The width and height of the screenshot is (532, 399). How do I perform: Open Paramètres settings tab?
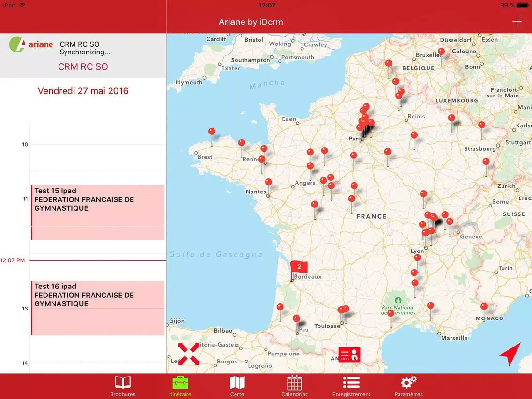click(408, 386)
